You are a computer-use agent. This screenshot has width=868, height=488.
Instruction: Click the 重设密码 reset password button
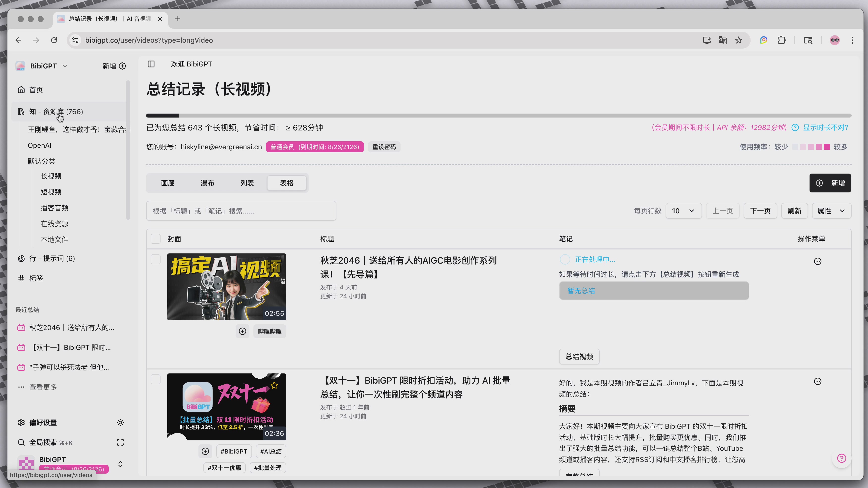[x=384, y=147]
